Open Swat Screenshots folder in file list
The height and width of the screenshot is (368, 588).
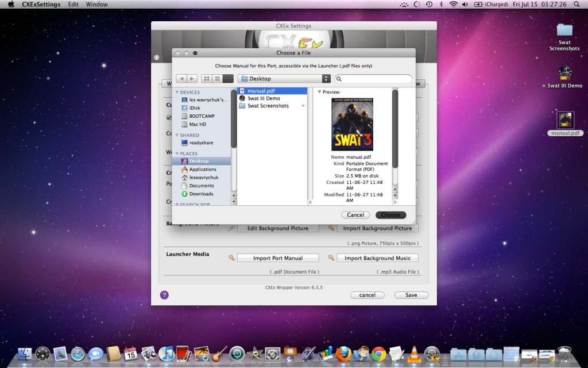272,106
